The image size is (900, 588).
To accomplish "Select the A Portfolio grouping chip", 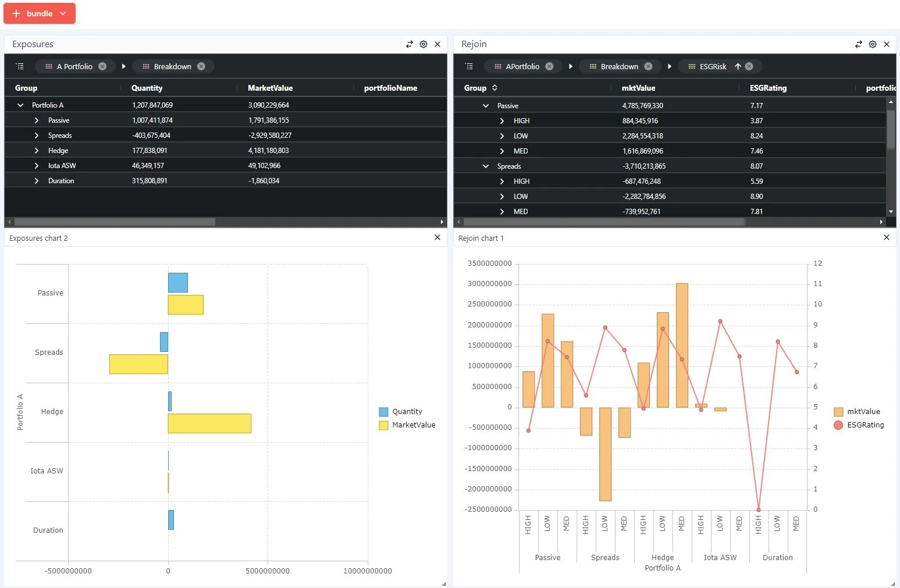I will pyautogui.click(x=74, y=66).
